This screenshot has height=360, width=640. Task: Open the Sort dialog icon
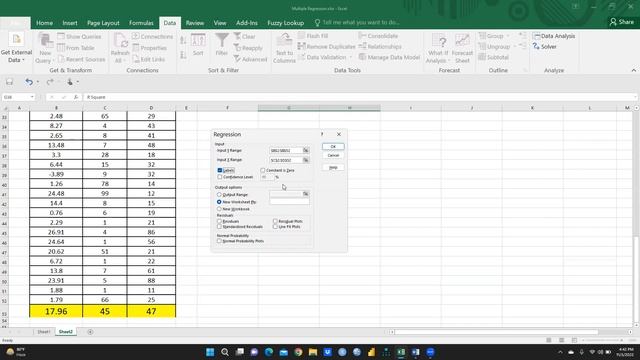(198, 40)
